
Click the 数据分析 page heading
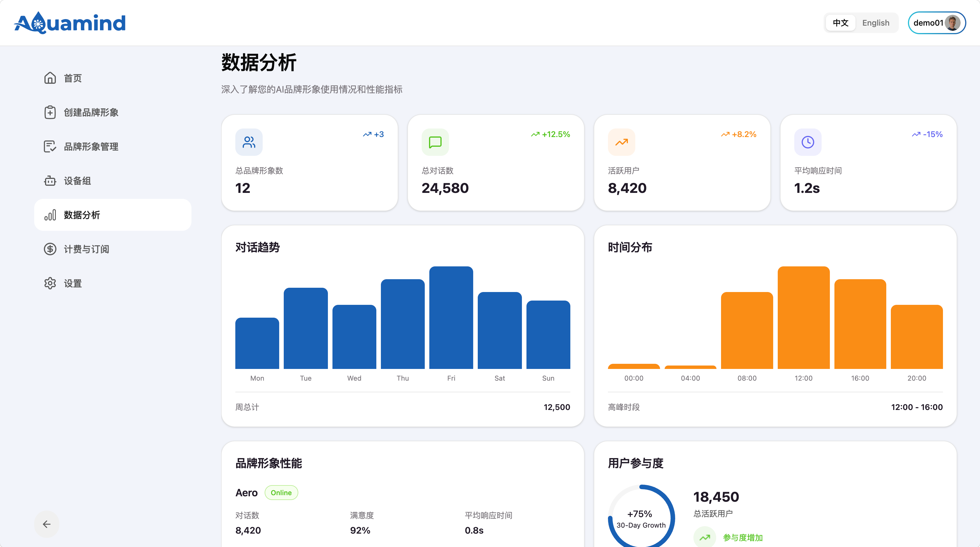pyautogui.click(x=259, y=62)
